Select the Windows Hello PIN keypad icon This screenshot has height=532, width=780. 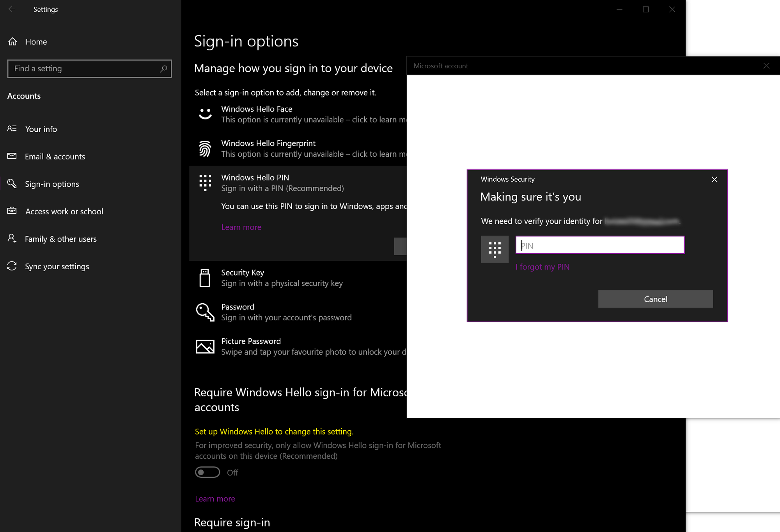[205, 182]
